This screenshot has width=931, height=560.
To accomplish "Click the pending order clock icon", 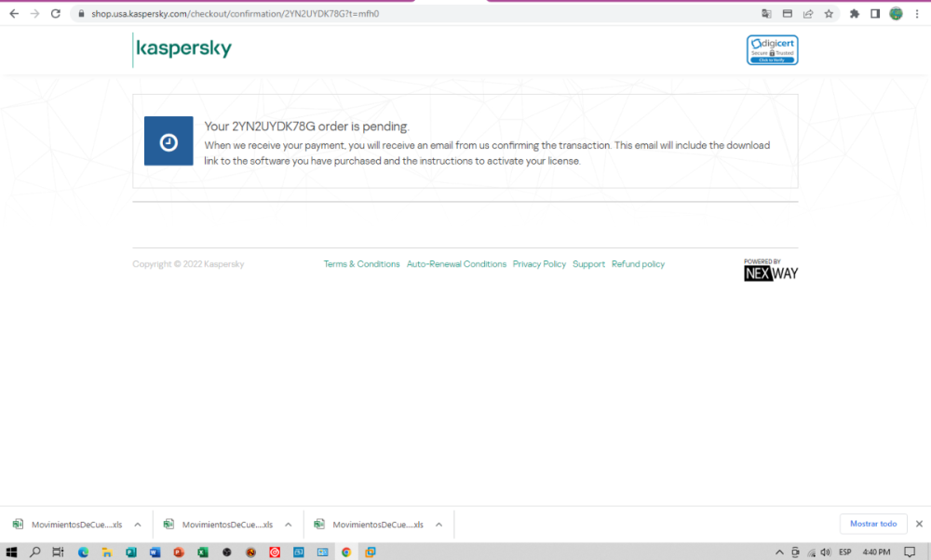I will pos(169,141).
